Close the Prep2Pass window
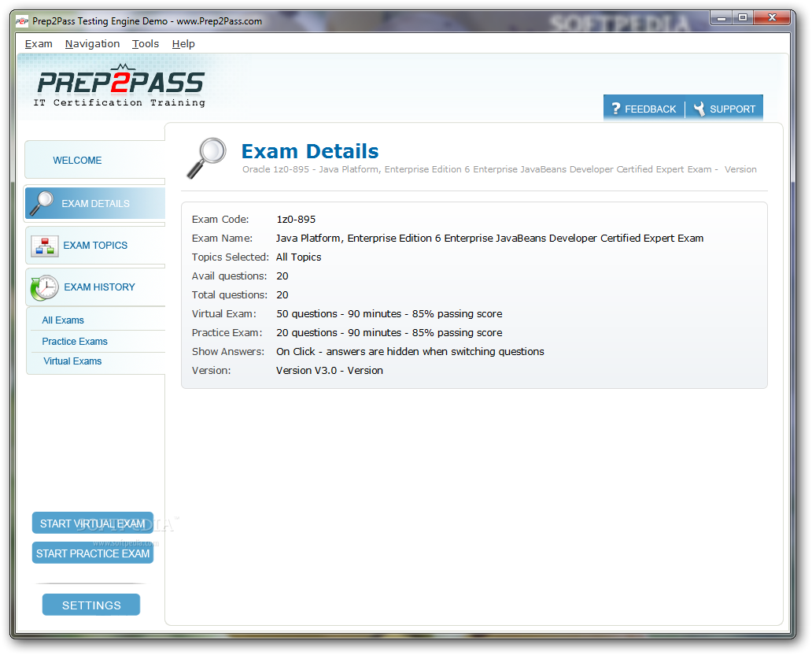The width and height of the screenshot is (812, 655). pos(772,18)
